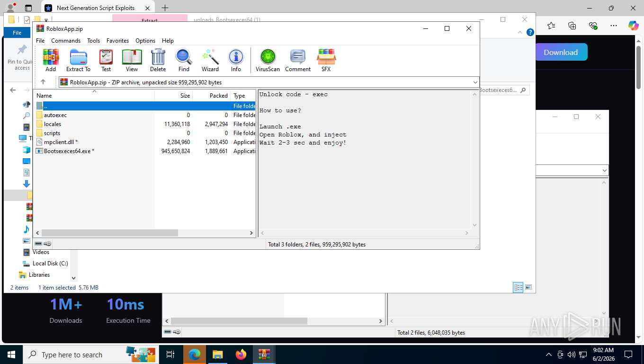Open a new browser tab with plus button
This screenshot has width=644, height=364.
pyautogui.click(x=165, y=8)
